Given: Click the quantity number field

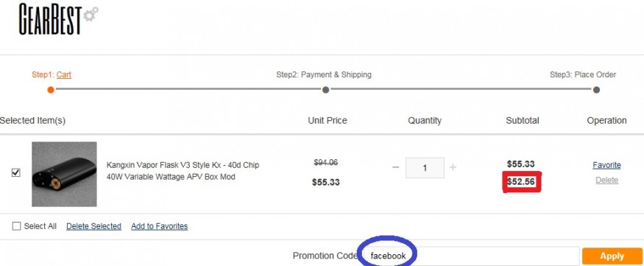Looking at the screenshot, I should pyautogui.click(x=425, y=168).
